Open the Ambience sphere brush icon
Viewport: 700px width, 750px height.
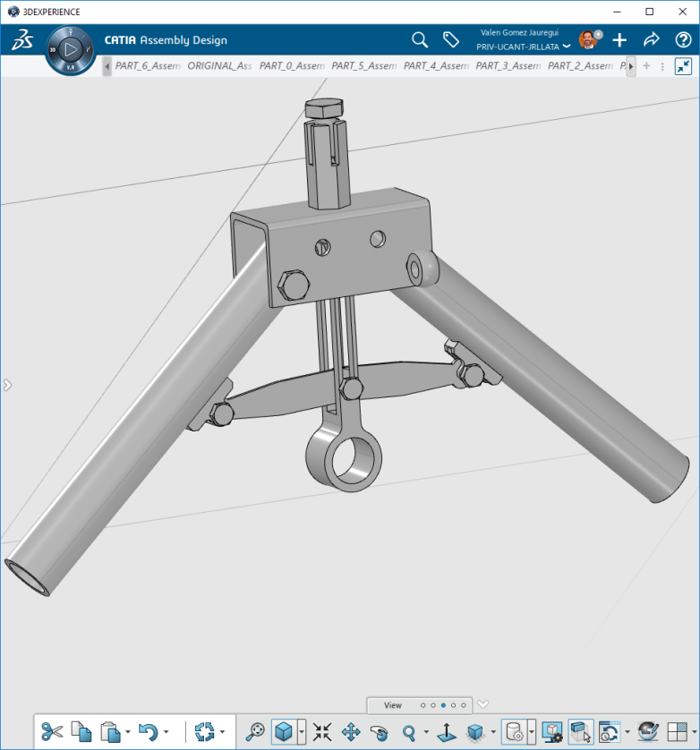tap(648, 732)
